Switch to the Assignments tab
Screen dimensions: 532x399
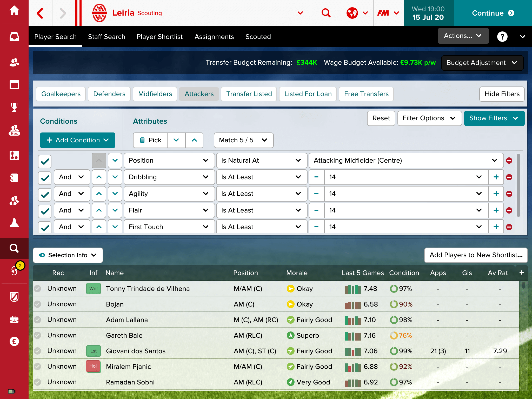214,37
